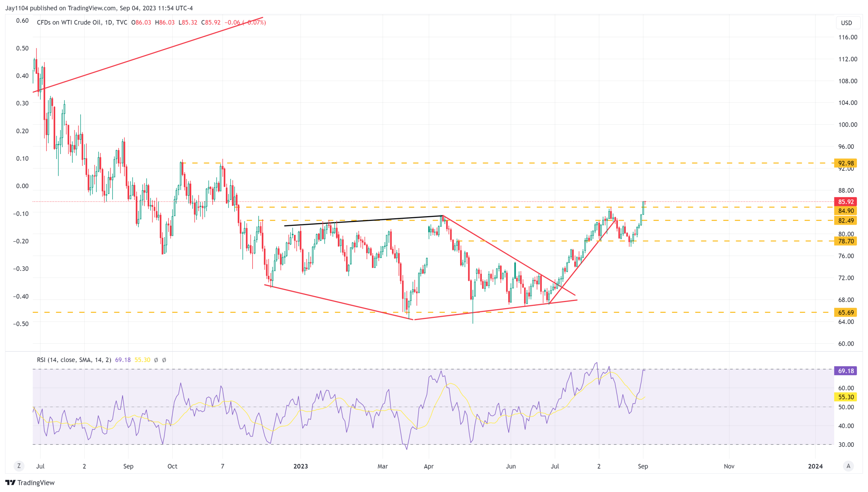The height and width of the screenshot is (492, 868).
Task: Click the Z timezone button at bottom left
Action: click(19, 466)
